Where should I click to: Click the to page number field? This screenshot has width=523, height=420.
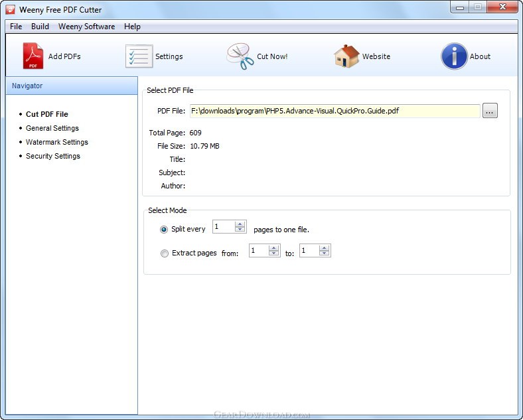pos(309,251)
